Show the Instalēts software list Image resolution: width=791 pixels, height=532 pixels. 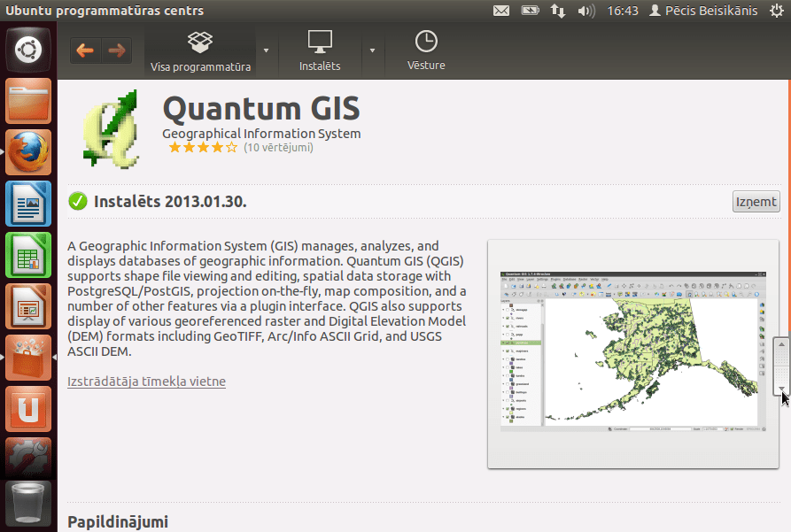point(320,51)
